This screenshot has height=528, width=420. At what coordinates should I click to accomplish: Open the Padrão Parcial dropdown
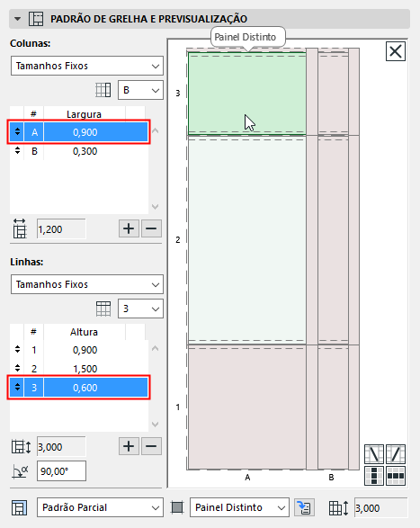click(100, 507)
